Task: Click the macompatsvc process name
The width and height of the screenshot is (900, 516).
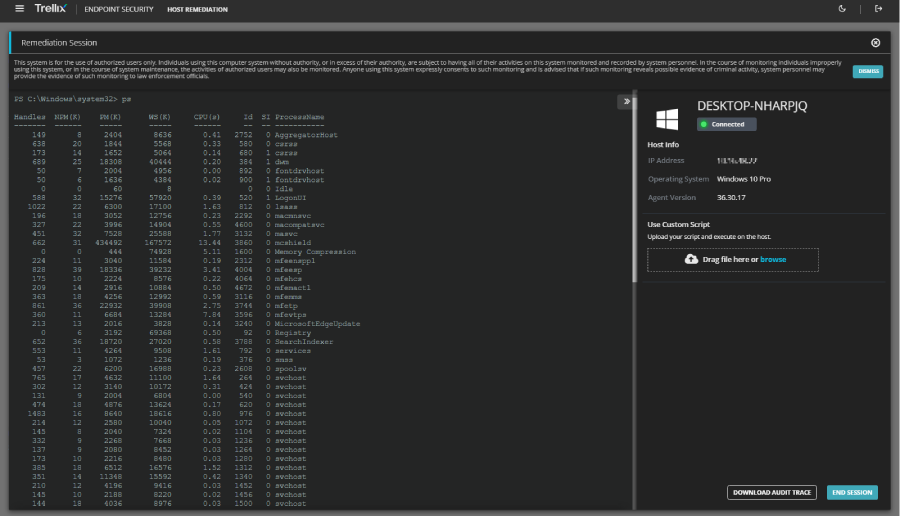Action: click(300, 225)
